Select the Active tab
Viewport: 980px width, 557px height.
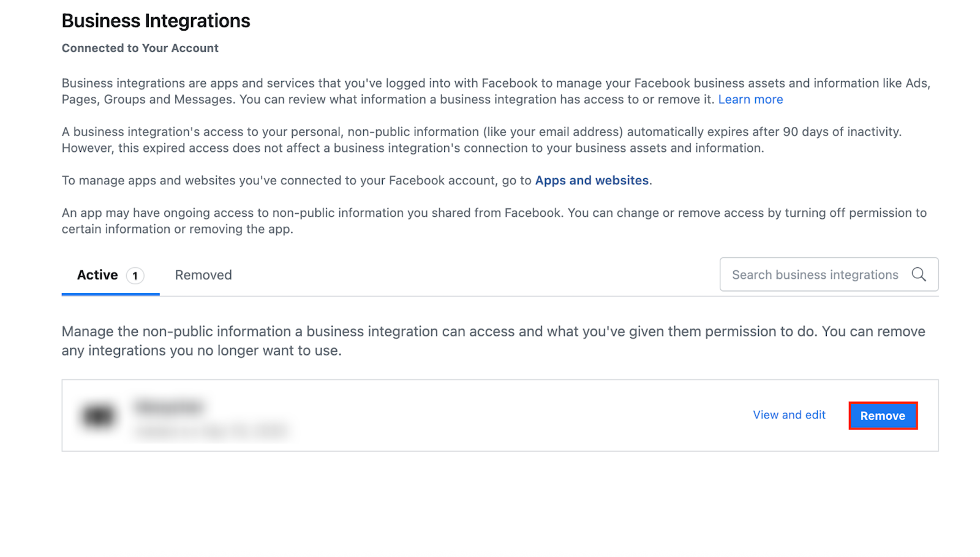(x=97, y=275)
